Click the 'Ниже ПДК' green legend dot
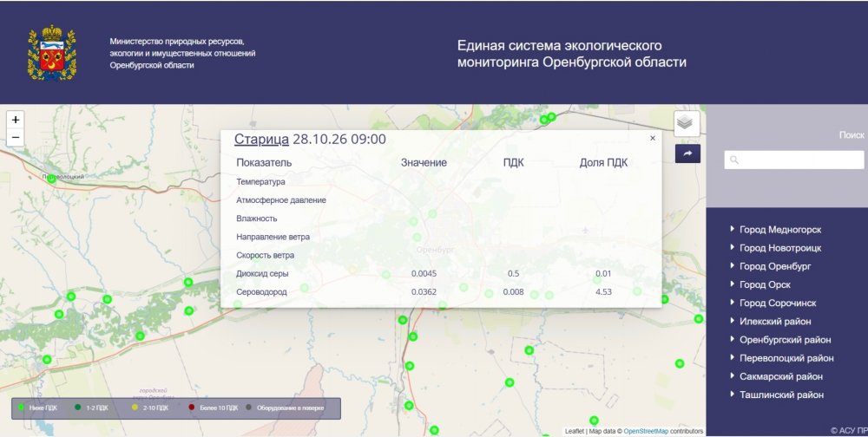Screen dimensions: 868x437 (x=21, y=408)
